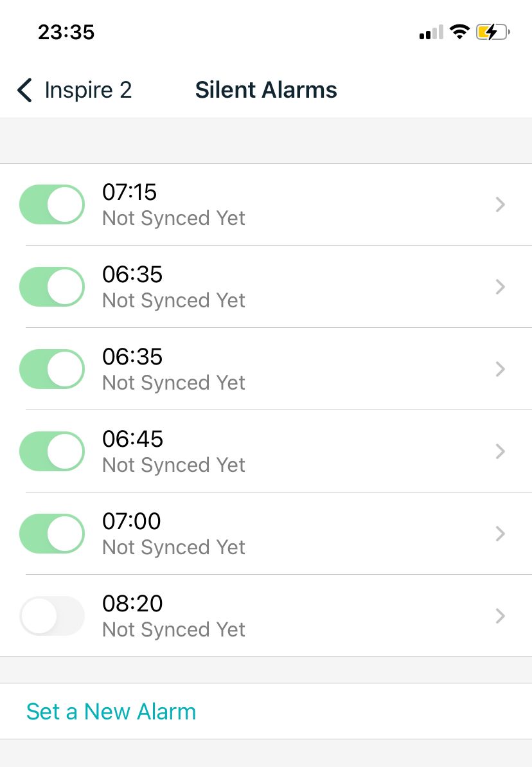
Task: Switch off the 07:00 alarm
Action: click(52, 534)
